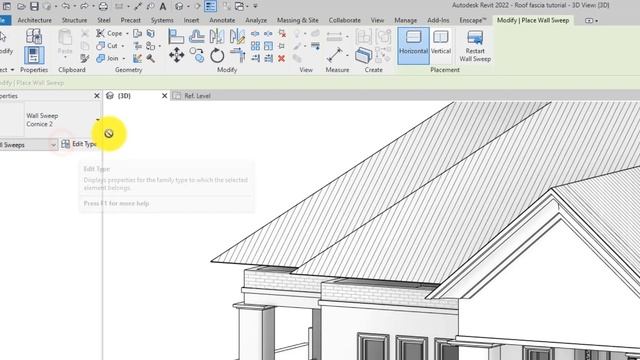Viewport: 640px width, 360px height.
Task: Click the Cope geometry tool
Action: coord(109,33)
